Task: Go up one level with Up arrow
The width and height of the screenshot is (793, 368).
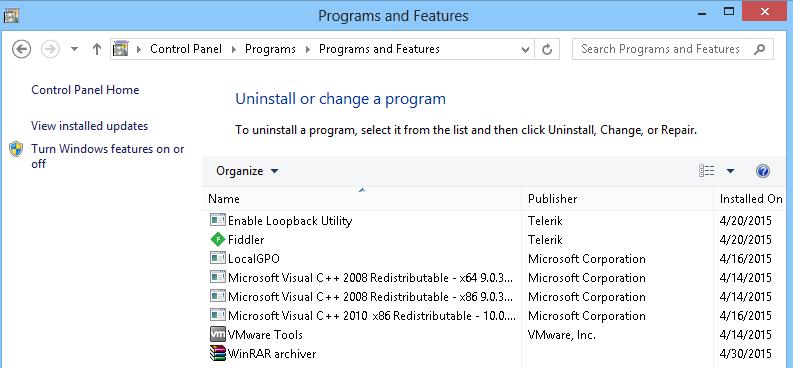Action: [97, 49]
